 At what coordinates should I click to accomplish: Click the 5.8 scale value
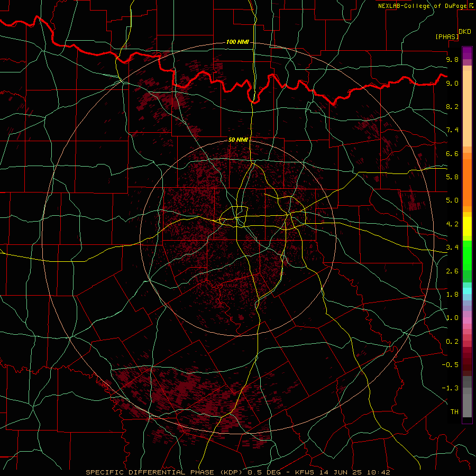[x=452, y=177]
